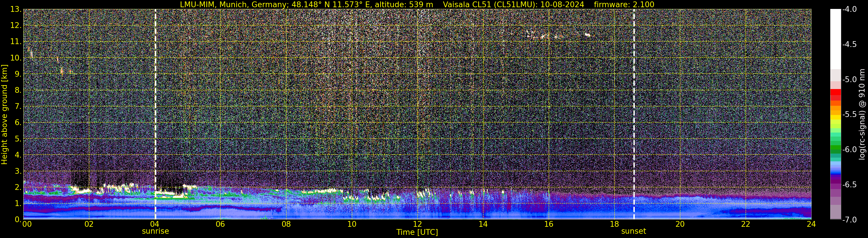Click the '22' tick on the time axis
The image size is (868, 238).
pyautogui.click(x=746, y=224)
